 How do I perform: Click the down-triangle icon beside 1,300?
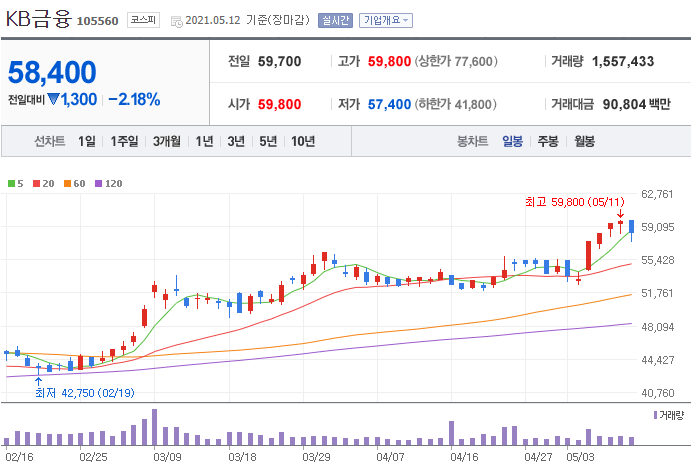pyautogui.click(x=53, y=99)
